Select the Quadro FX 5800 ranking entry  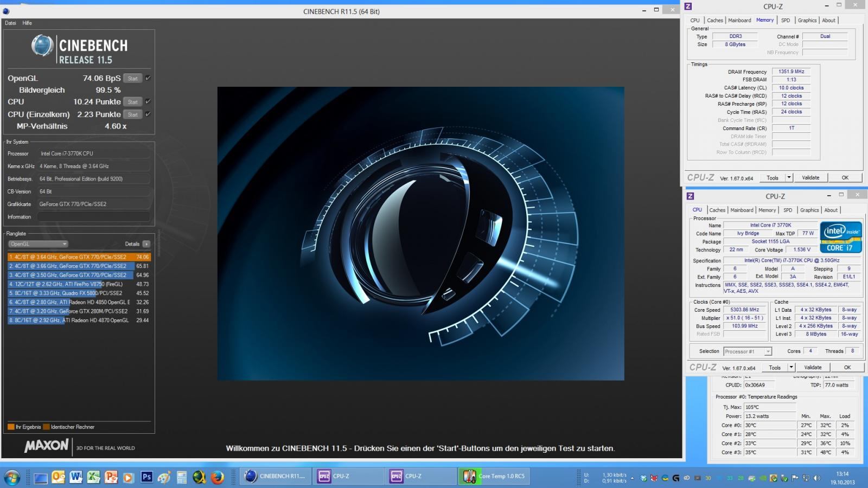pos(79,293)
